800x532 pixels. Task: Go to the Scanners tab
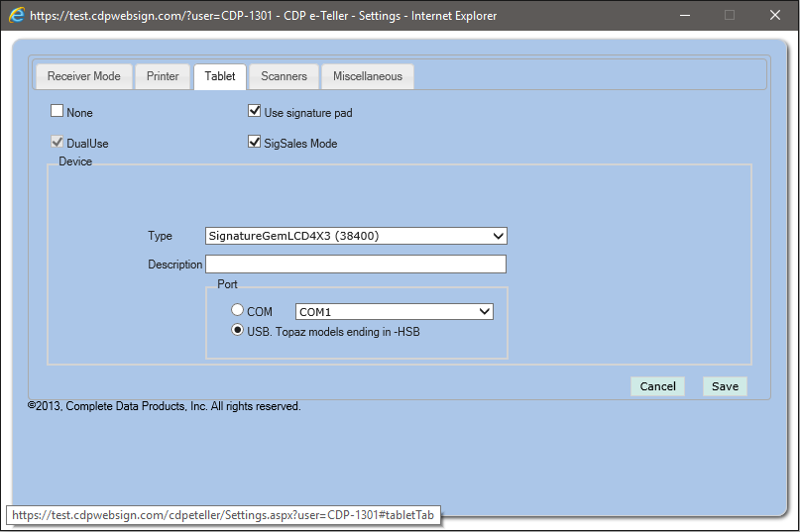(x=284, y=76)
